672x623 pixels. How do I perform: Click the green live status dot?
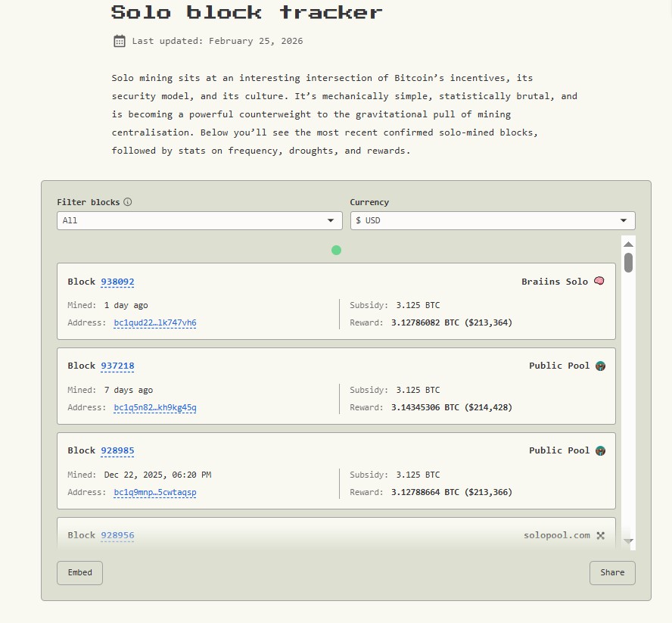pos(336,251)
